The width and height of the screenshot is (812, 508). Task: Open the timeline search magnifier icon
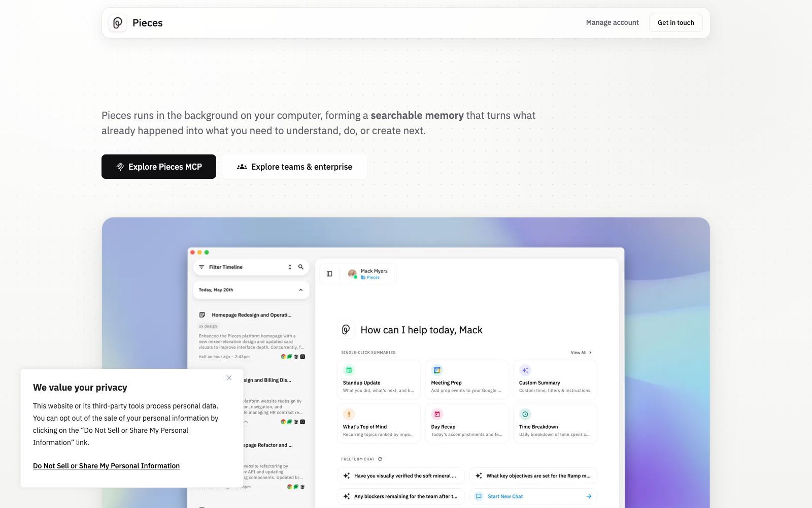click(300, 267)
